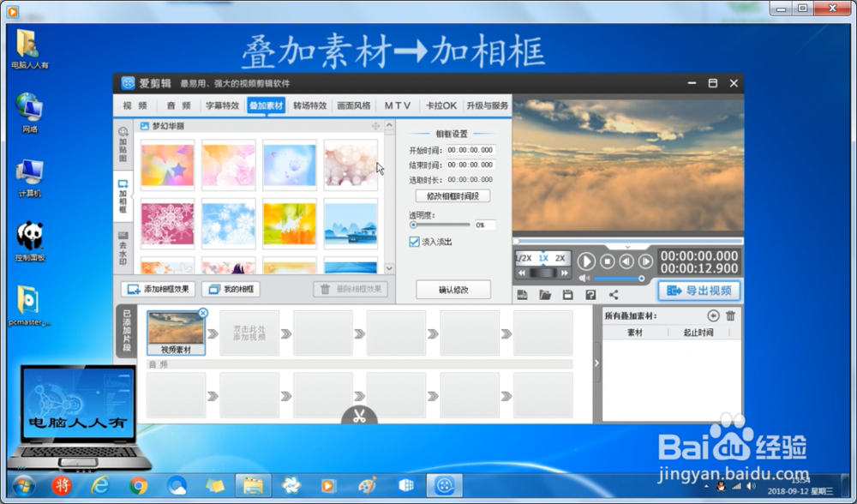Click 删除相框效果 button
857x504 pixels.
point(351,289)
